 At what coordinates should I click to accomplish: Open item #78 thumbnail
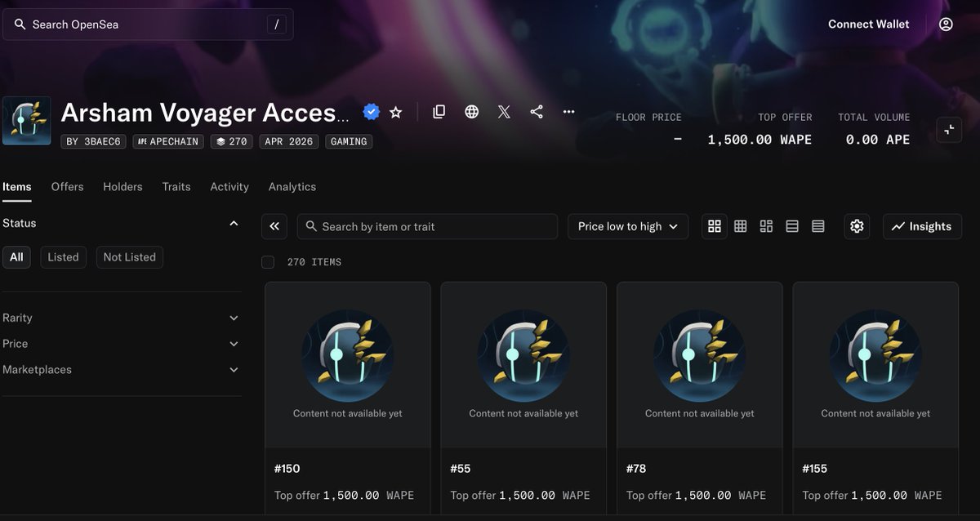(x=700, y=364)
